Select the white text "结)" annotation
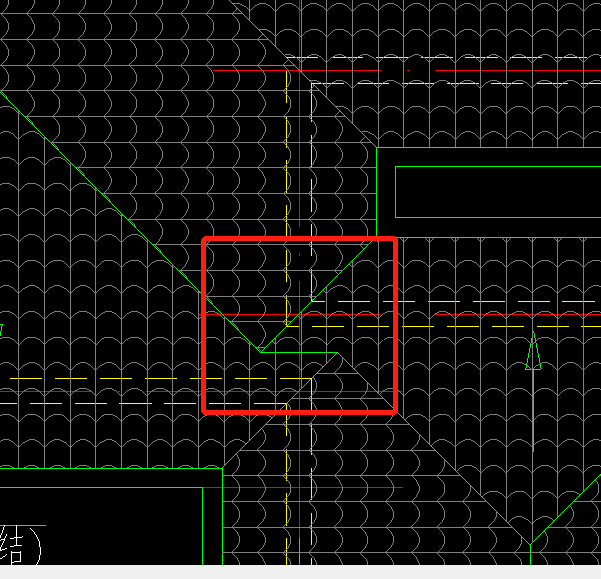Viewport: 601px width, 579px height. click(x=20, y=546)
